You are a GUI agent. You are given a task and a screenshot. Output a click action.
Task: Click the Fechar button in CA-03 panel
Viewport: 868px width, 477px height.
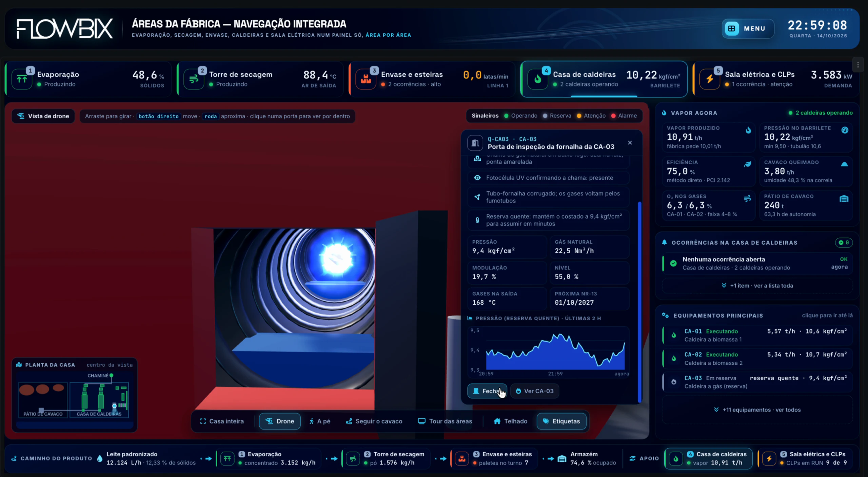(x=487, y=391)
